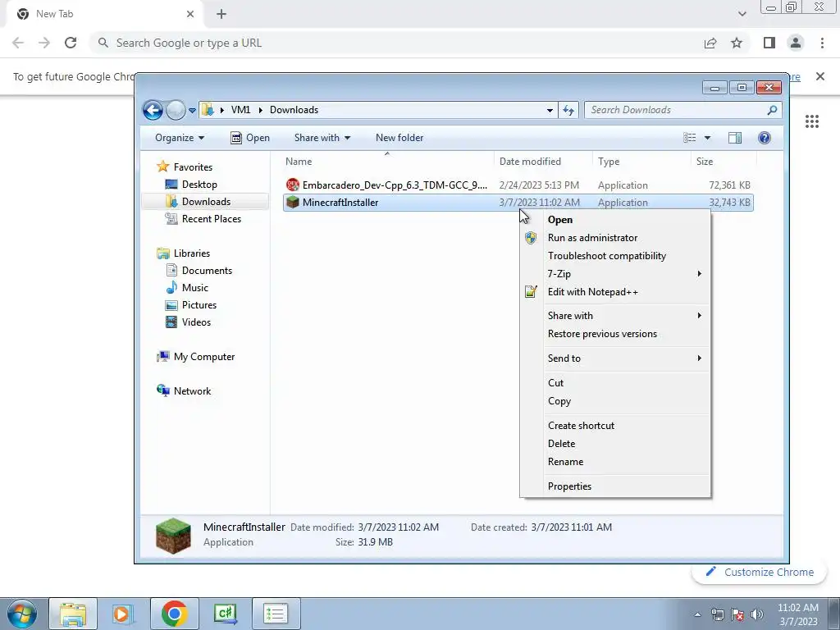
Task: Select the Embarcadero_Dev-Cpp file row
Action: tap(518, 185)
